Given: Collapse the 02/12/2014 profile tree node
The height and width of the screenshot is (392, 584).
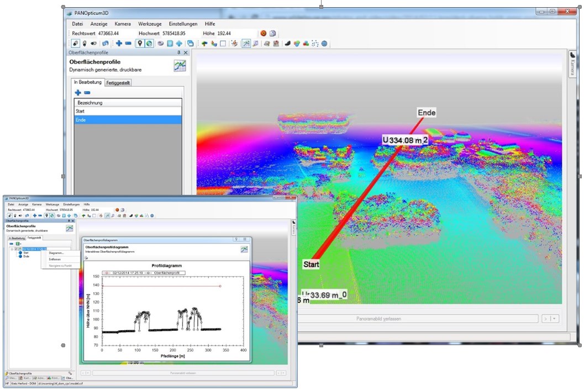Looking at the screenshot, I should tap(12, 249).
